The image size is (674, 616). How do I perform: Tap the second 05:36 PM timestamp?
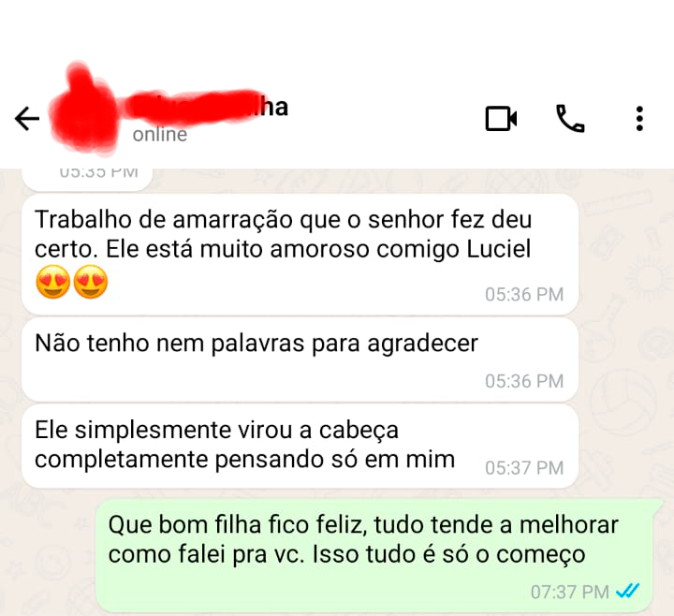(524, 381)
